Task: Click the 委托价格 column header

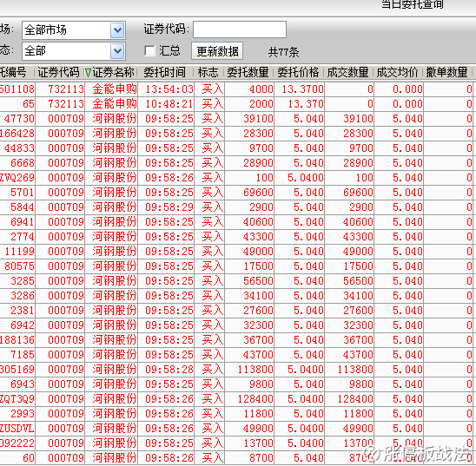Action: point(298,73)
